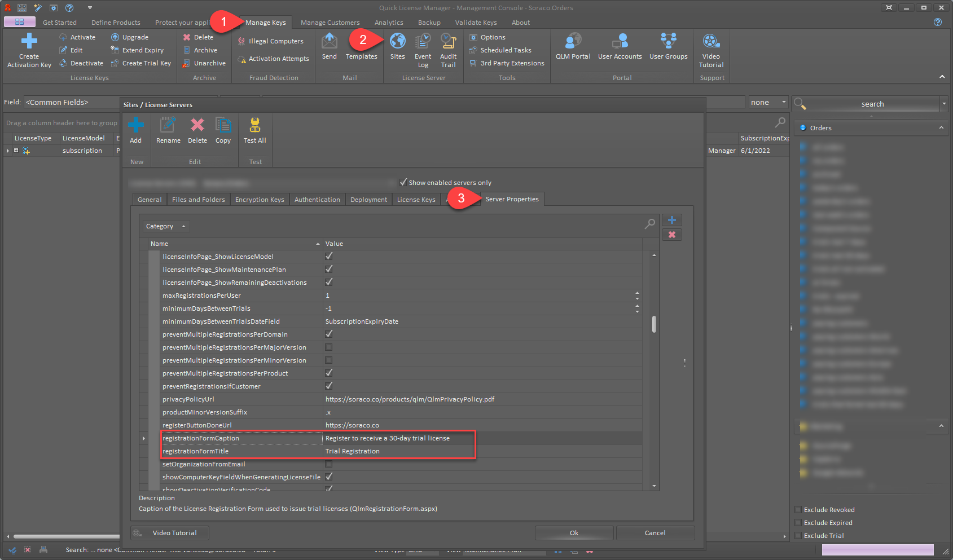Click the Add site icon
This screenshot has width=953, height=560.
click(x=136, y=126)
